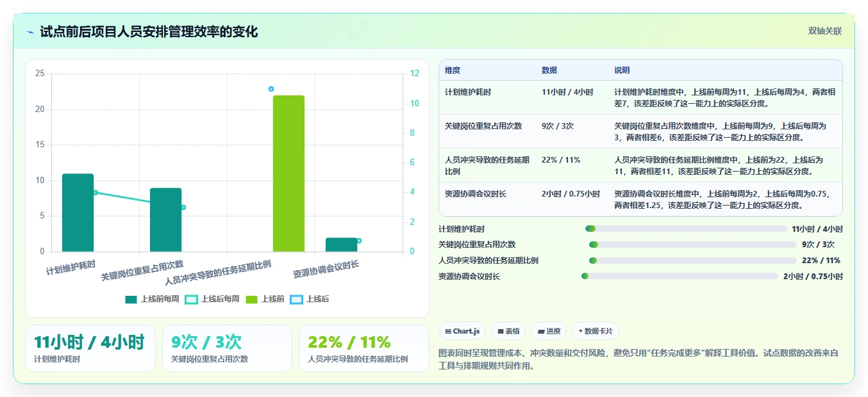Select the 9次 / 3次 stat card
This screenshot has width=868, height=397.
[x=227, y=348]
